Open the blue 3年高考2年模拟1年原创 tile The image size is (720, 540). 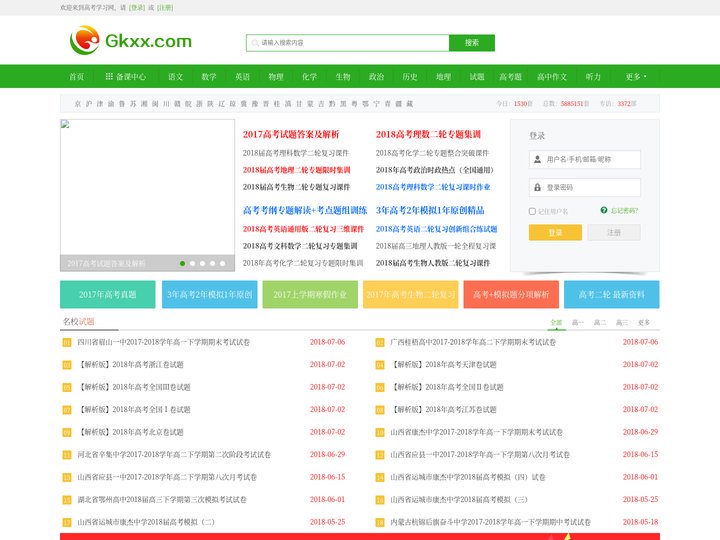pyautogui.click(x=209, y=294)
